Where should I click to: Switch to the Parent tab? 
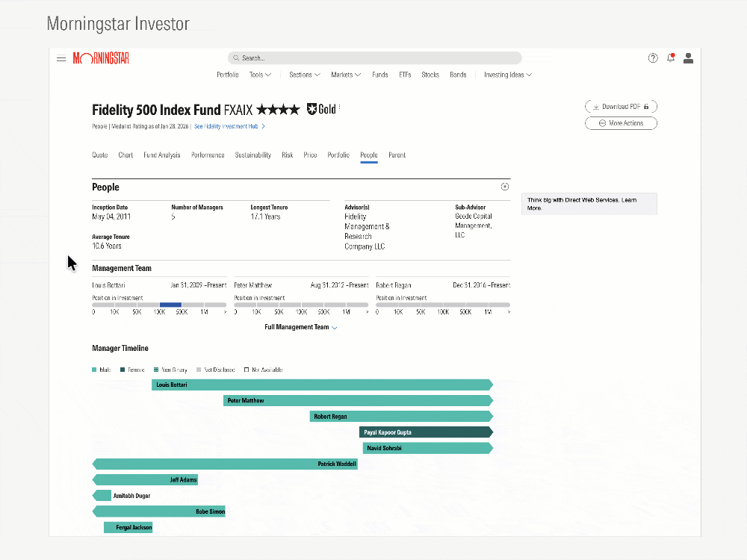[x=397, y=155]
